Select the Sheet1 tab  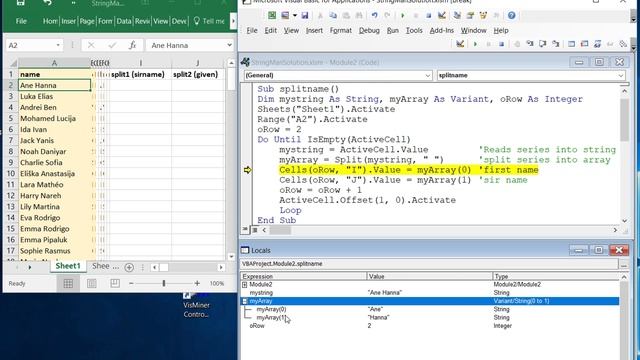click(x=68, y=266)
